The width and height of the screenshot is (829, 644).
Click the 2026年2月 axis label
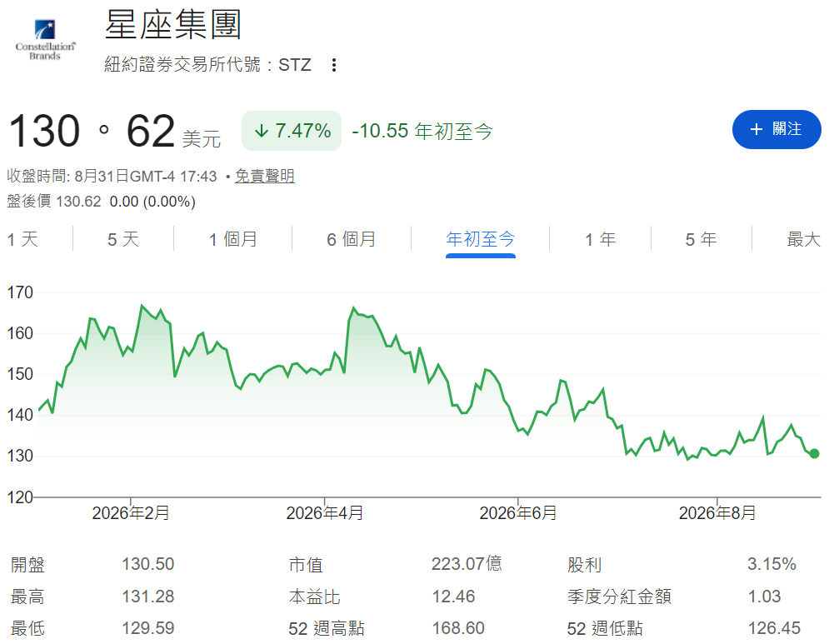pyautogui.click(x=131, y=513)
